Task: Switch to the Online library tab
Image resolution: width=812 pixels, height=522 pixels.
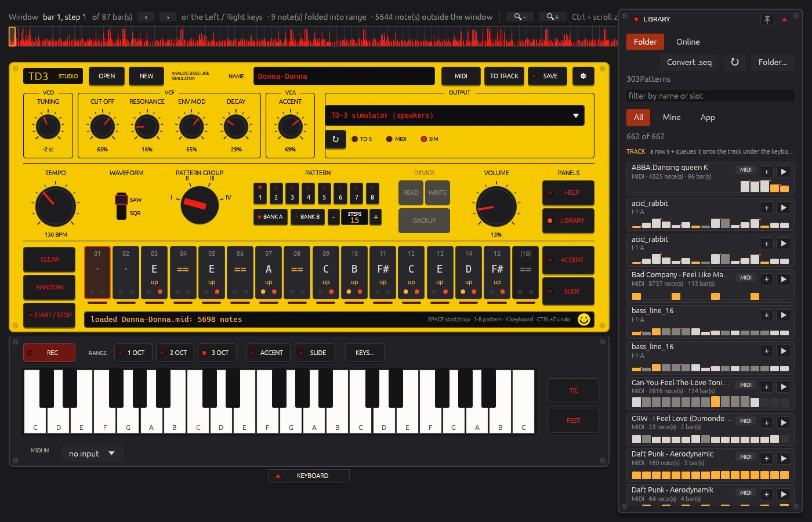Action: [x=688, y=42]
